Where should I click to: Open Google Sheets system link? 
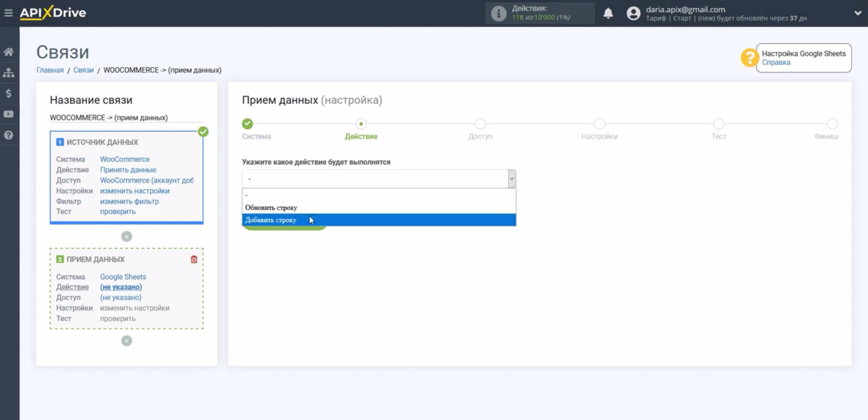(123, 277)
